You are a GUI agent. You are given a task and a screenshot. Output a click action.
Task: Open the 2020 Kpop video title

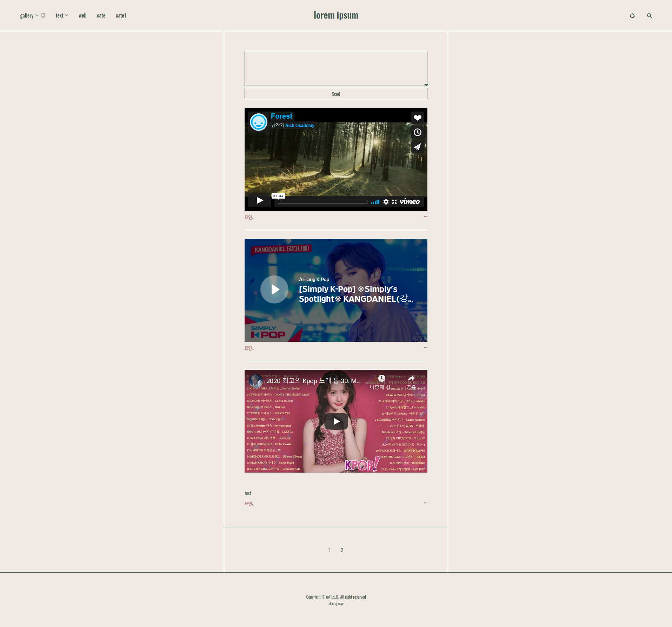pos(313,381)
